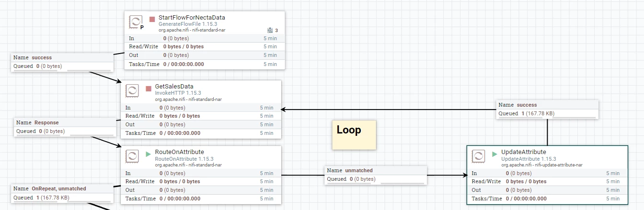The height and width of the screenshot is (210, 644).
Task: Click the RouteOnAttribute processor title
Action: coord(179,153)
